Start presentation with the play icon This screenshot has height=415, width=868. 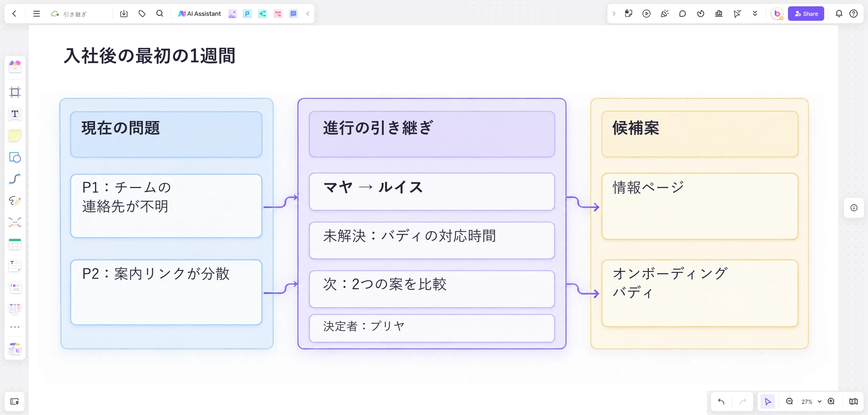646,14
